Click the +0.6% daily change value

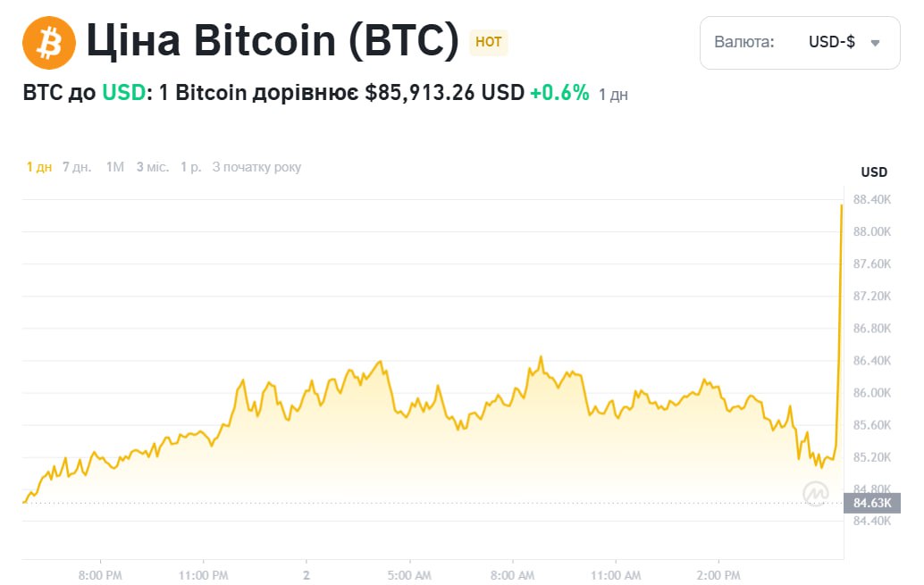[x=559, y=93]
